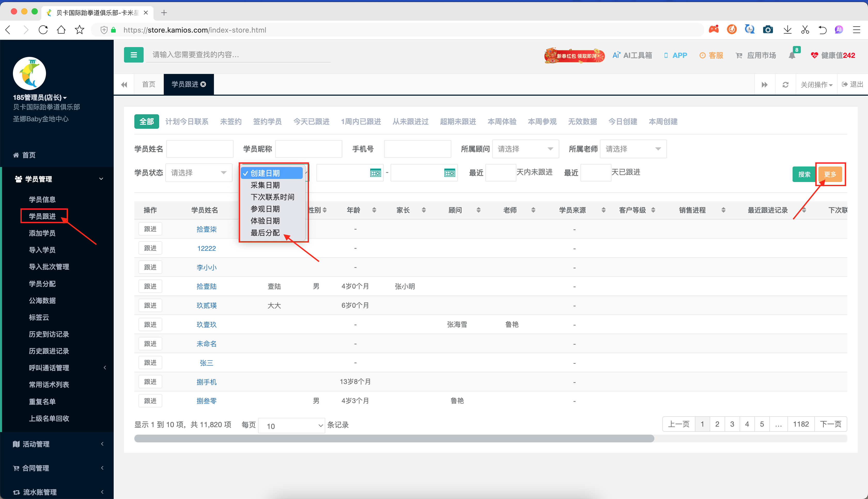The height and width of the screenshot is (499, 868).
Task: Click the horizontal table scrollbar
Action: pos(394,438)
